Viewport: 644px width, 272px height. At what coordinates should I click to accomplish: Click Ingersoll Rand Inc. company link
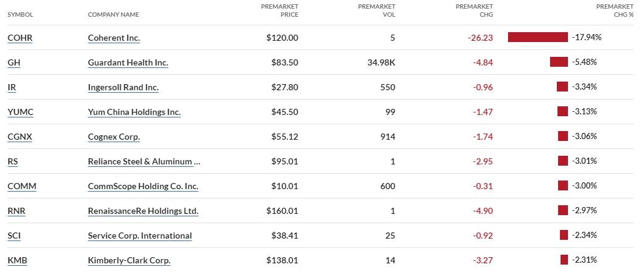pos(123,87)
